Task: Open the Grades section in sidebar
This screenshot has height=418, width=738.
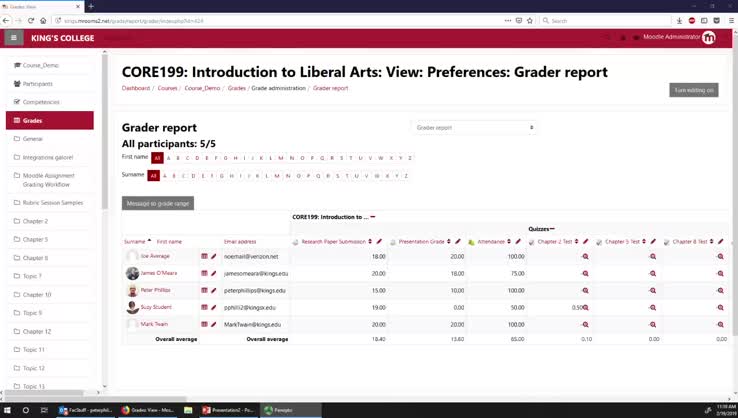Action: coord(49,121)
